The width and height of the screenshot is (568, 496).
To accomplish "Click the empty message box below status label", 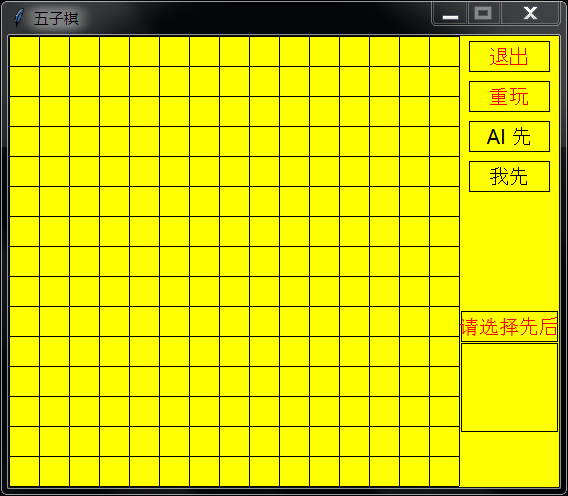I will point(509,387).
